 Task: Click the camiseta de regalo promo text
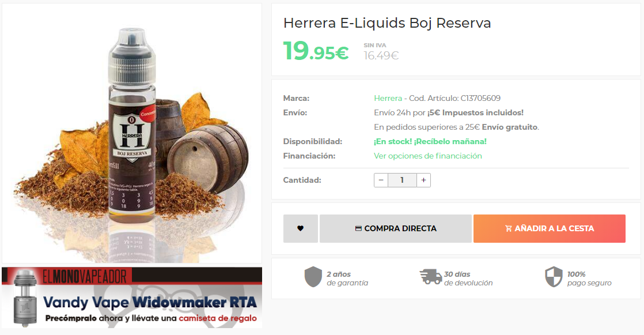pyautogui.click(x=218, y=318)
